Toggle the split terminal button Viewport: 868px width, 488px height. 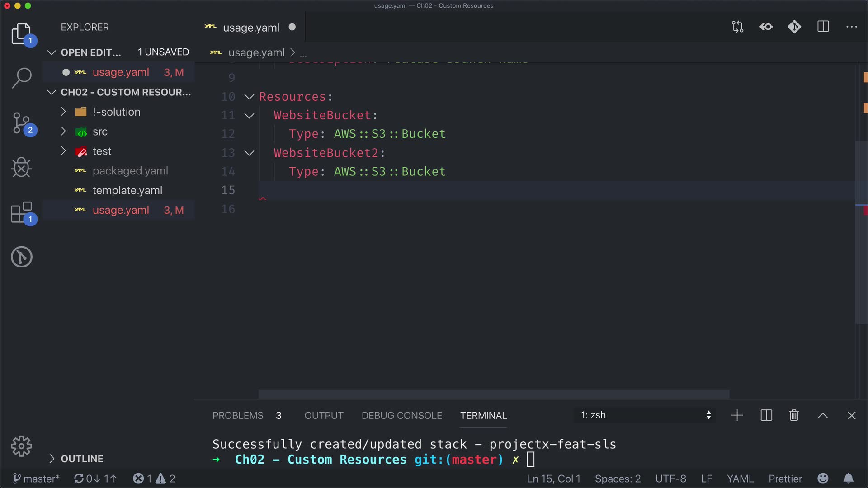click(766, 415)
